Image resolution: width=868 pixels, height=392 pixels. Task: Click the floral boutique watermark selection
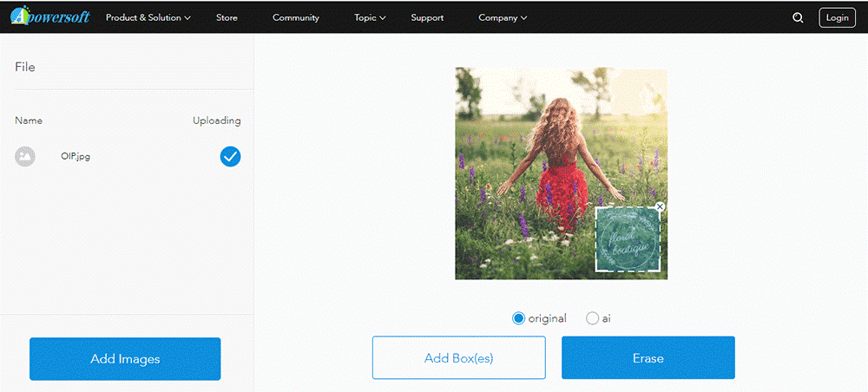[627, 240]
